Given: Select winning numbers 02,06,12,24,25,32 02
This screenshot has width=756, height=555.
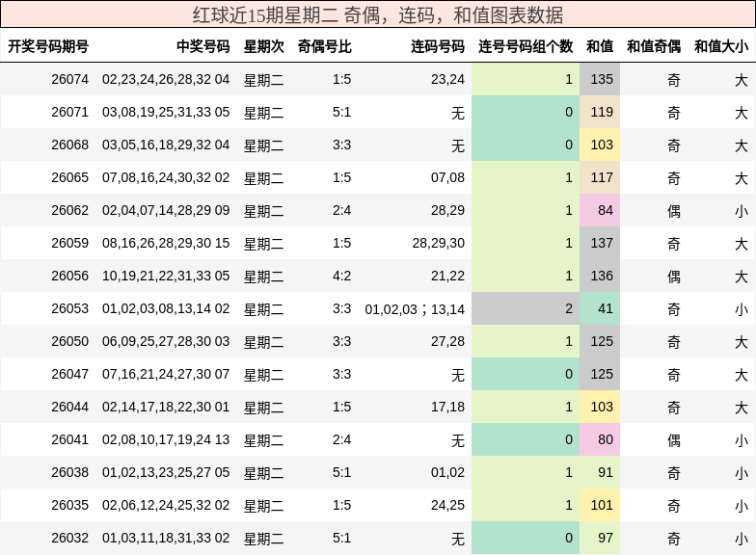Looking at the screenshot, I should 166,505.
